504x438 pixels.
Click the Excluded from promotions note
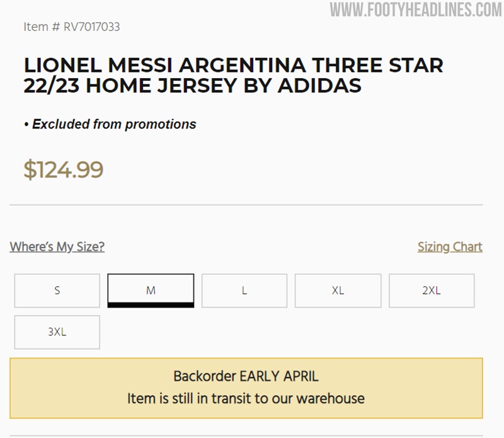click(x=114, y=124)
